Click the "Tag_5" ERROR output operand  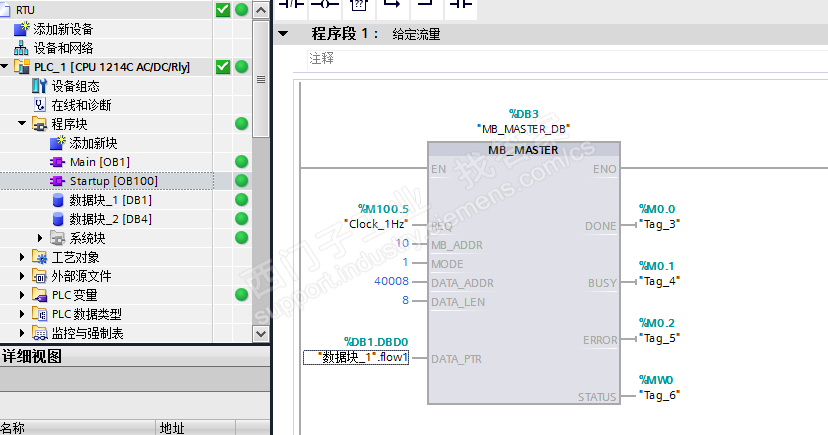tap(659, 338)
